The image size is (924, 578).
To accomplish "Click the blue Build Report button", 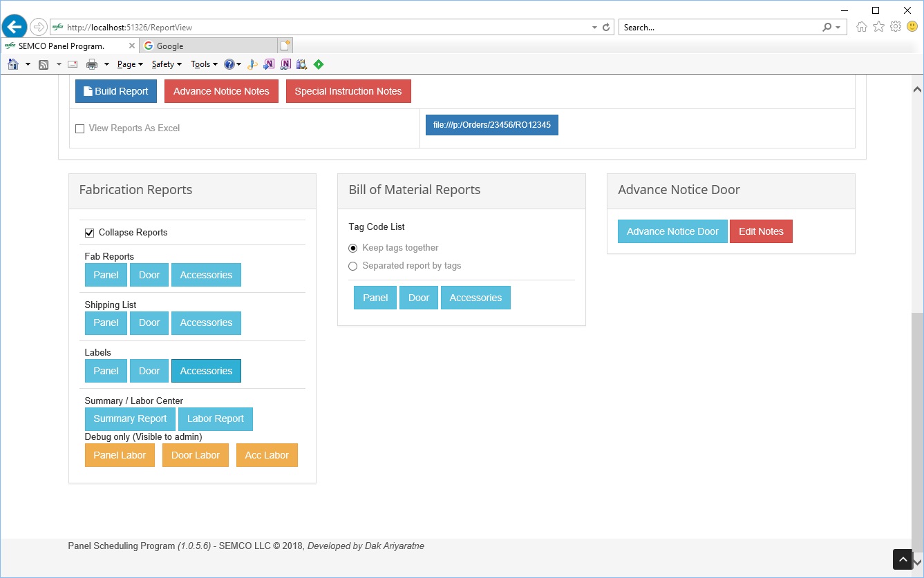I will click(115, 91).
